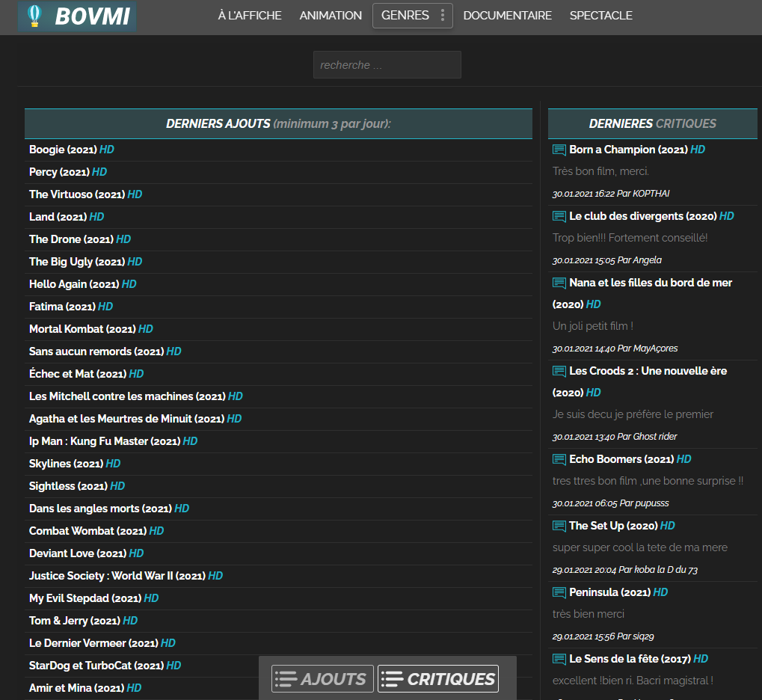Click timestamp '29.01.2021 15:56 Par siq29'

pyautogui.click(x=603, y=636)
